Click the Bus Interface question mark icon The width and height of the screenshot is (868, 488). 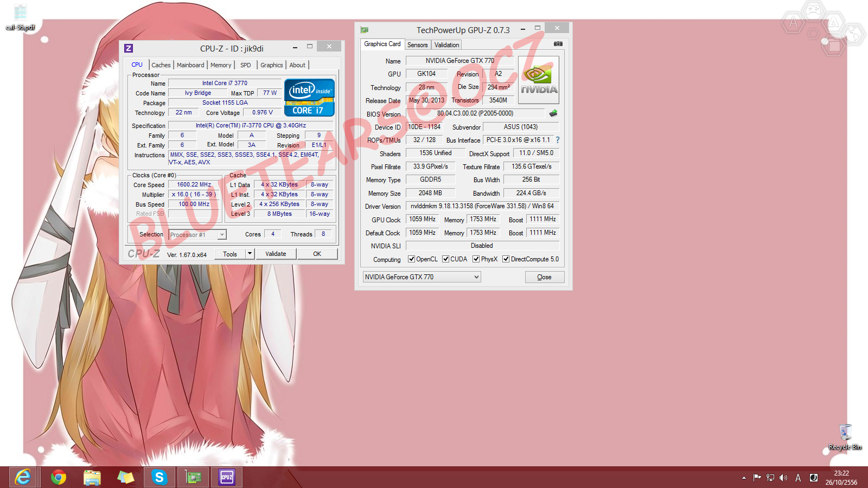click(x=557, y=140)
